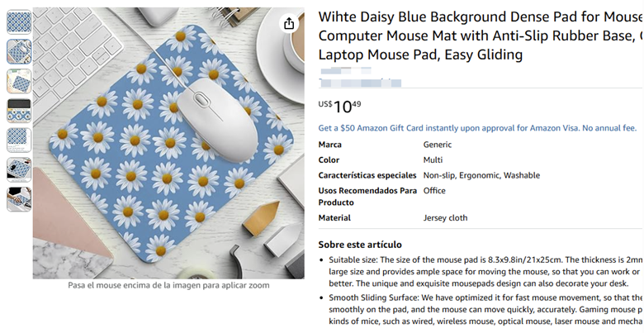The height and width of the screenshot is (333, 644).
Task: Click 'Non-slip, Ergonomic, Washable' features text
Action: coord(481,175)
